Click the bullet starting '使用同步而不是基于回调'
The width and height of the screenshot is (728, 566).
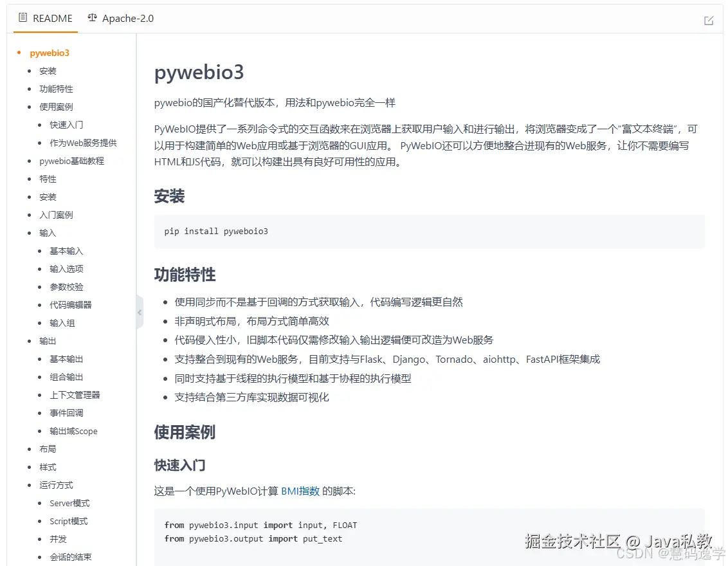[318, 302]
